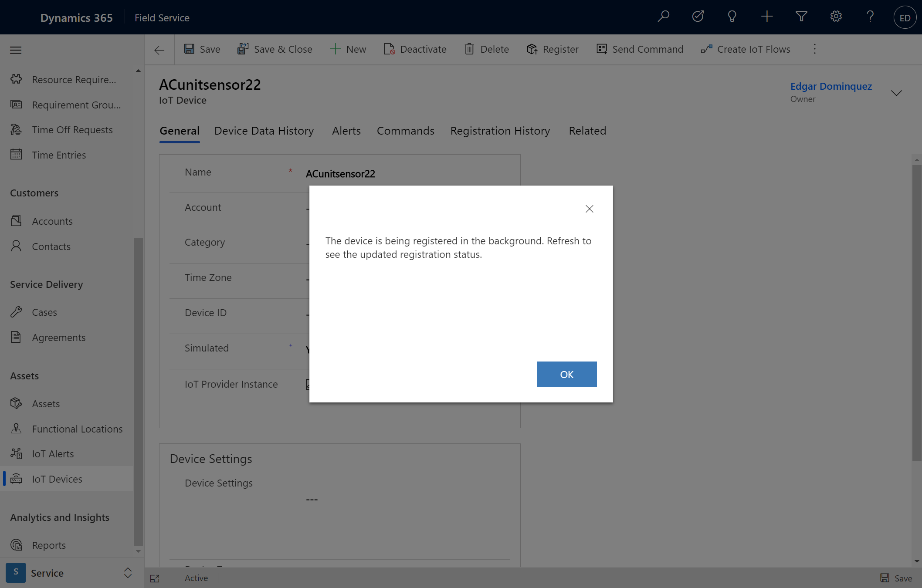Open the Device Data History tab
The image size is (922, 588).
coord(264,130)
